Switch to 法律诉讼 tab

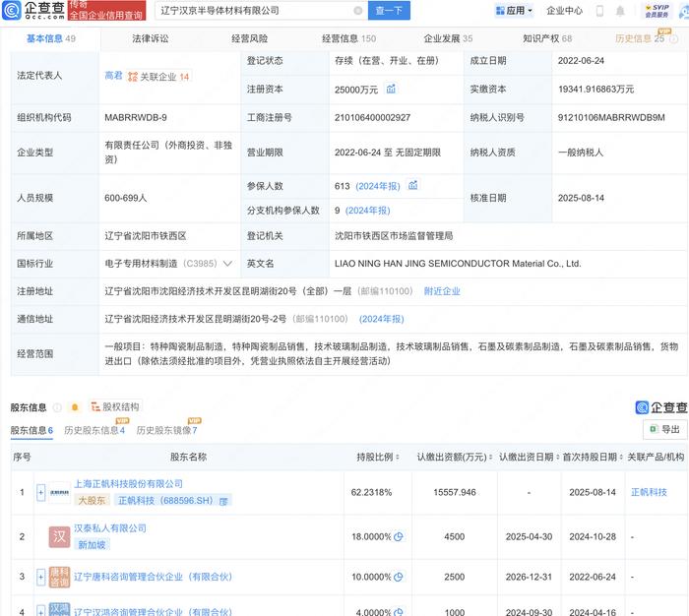(x=151, y=38)
